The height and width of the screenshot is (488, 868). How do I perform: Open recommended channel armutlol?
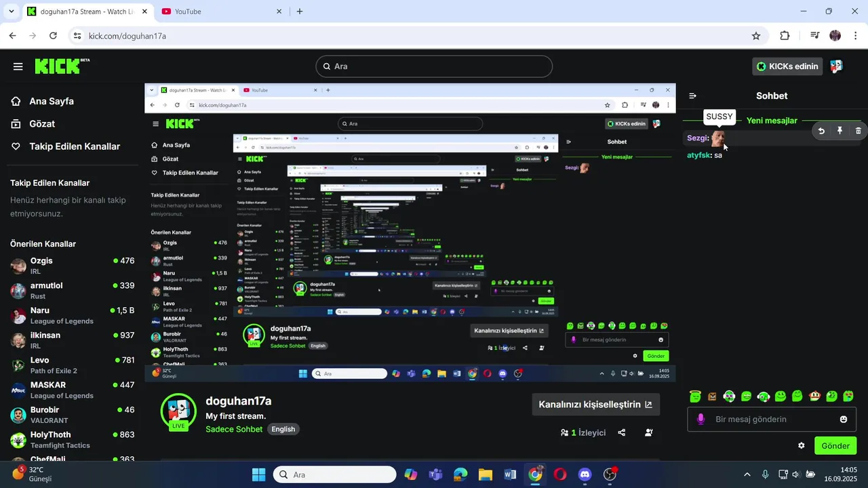tap(72, 290)
